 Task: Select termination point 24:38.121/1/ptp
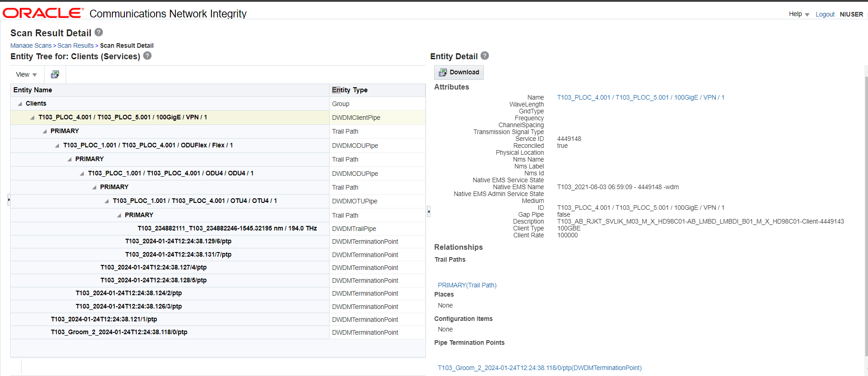(x=218, y=319)
